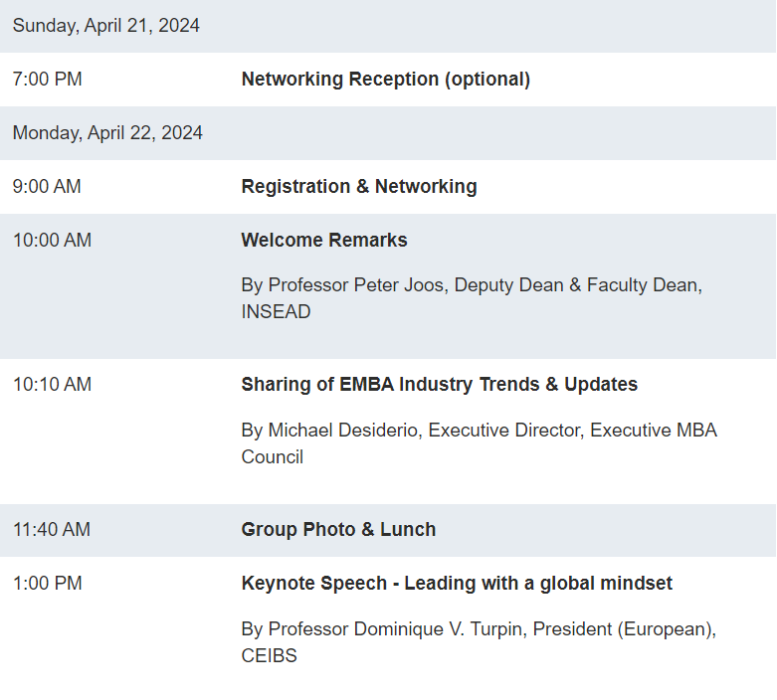Screen dimensions: 777x700
Task: Click the word Council under EMBA trends session
Action: 272,457
